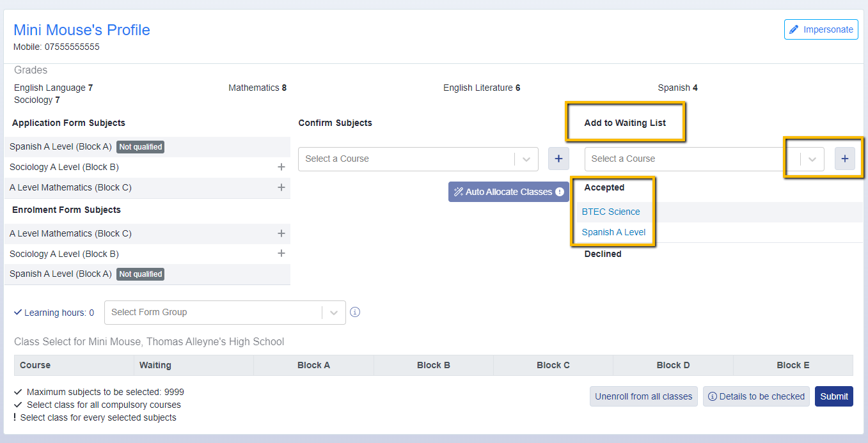This screenshot has width=868, height=443.
Task: Click Details to be checked button
Action: (756, 396)
